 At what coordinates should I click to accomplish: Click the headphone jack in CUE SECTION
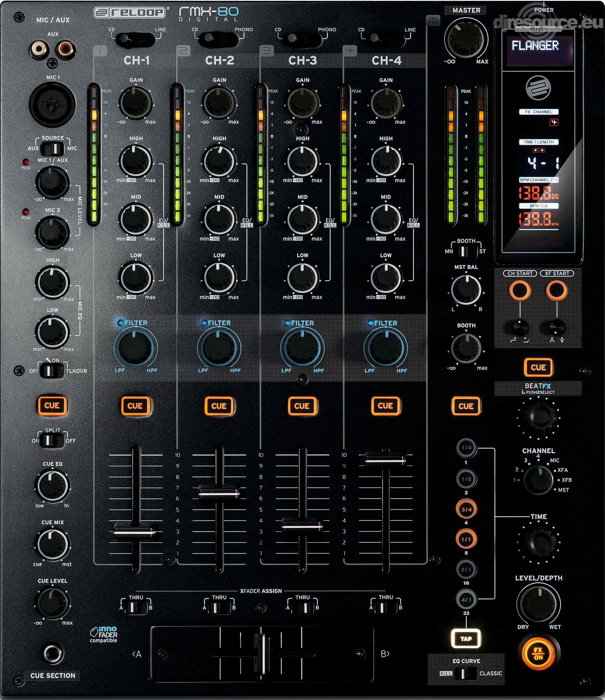coord(53,654)
